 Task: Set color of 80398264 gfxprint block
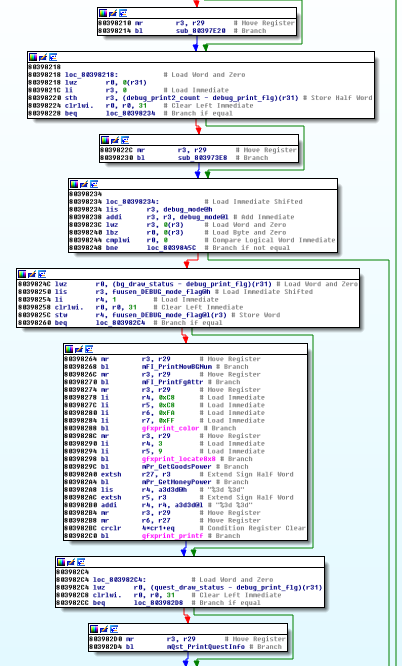(69, 349)
